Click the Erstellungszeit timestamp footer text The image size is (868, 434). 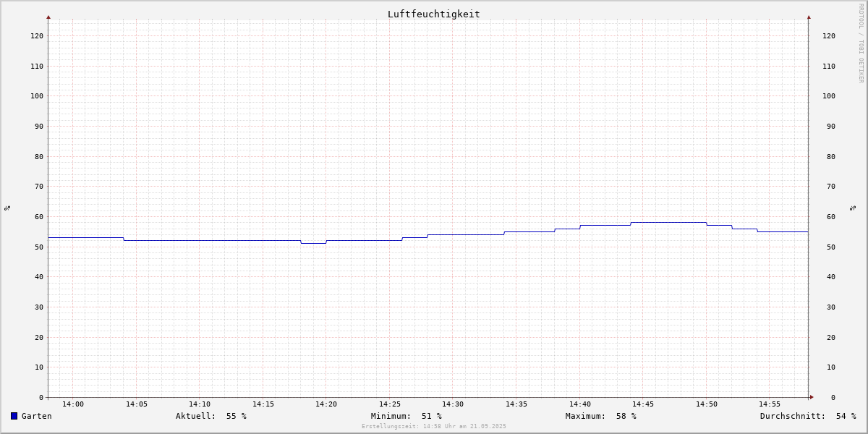434,426
